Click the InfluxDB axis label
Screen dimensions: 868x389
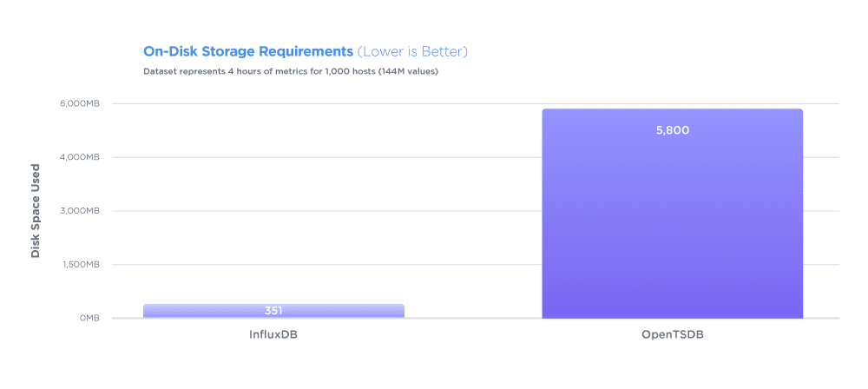pyautogui.click(x=273, y=335)
